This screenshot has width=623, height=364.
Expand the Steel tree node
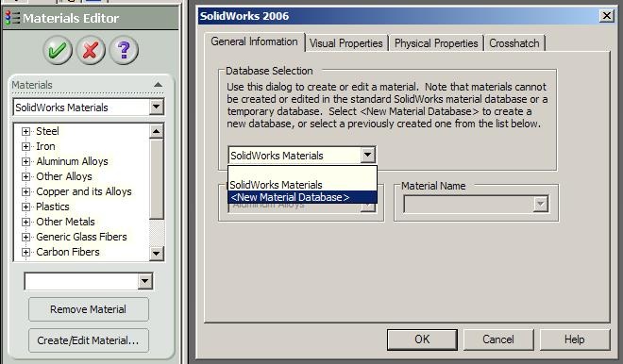pos(25,131)
